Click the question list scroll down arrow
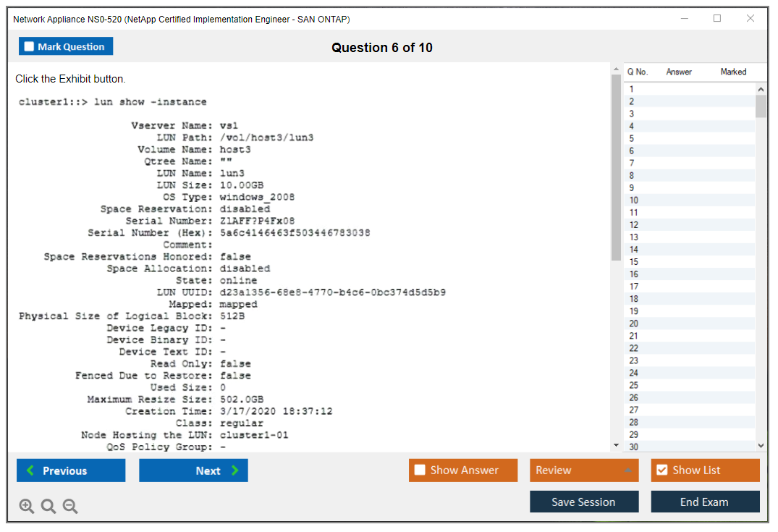The image size is (778, 532). pyautogui.click(x=761, y=446)
